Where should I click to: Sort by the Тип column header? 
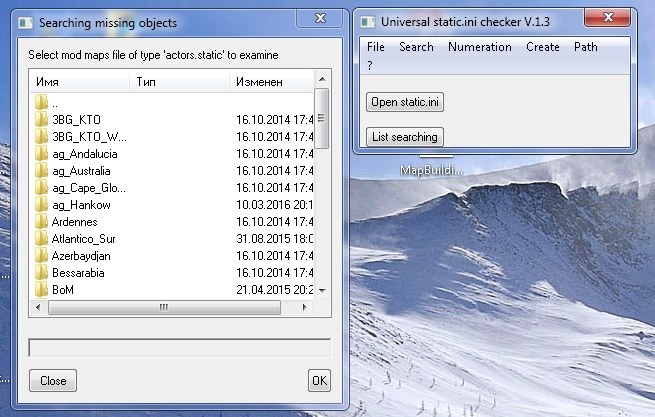[179, 81]
